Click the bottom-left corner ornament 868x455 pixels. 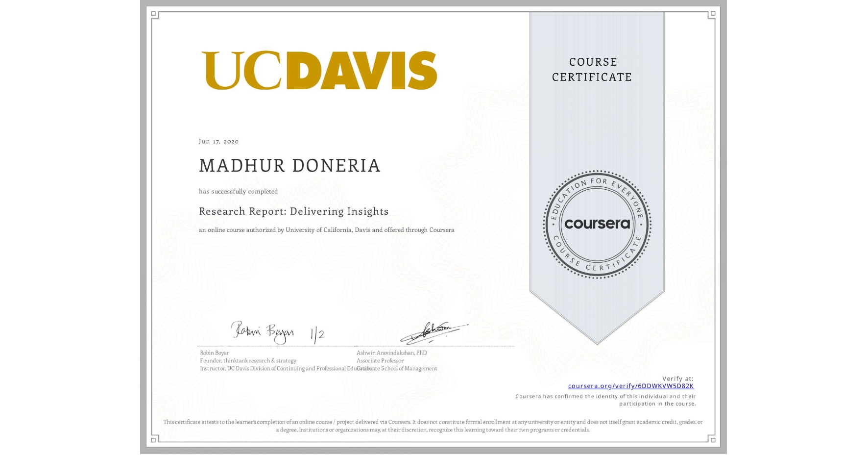pyautogui.click(x=154, y=440)
